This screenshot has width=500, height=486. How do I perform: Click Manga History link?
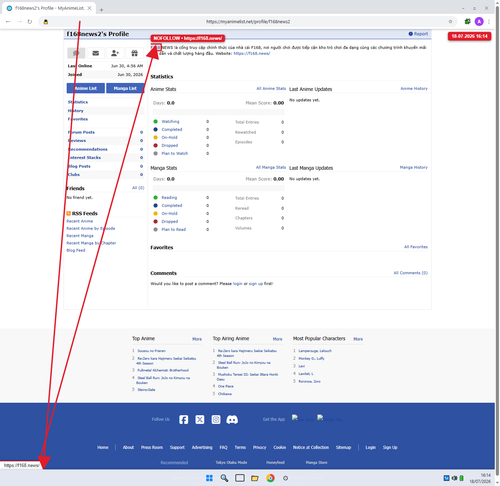click(414, 167)
